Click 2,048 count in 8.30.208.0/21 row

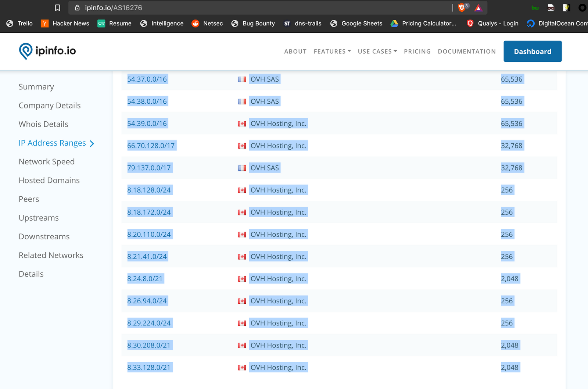tap(510, 345)
